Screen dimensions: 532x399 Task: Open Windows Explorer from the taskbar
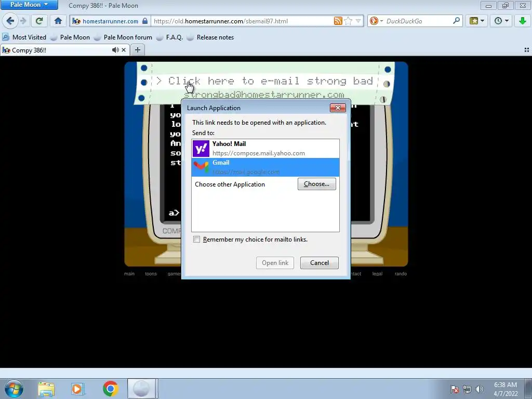[x=46, y=389]
